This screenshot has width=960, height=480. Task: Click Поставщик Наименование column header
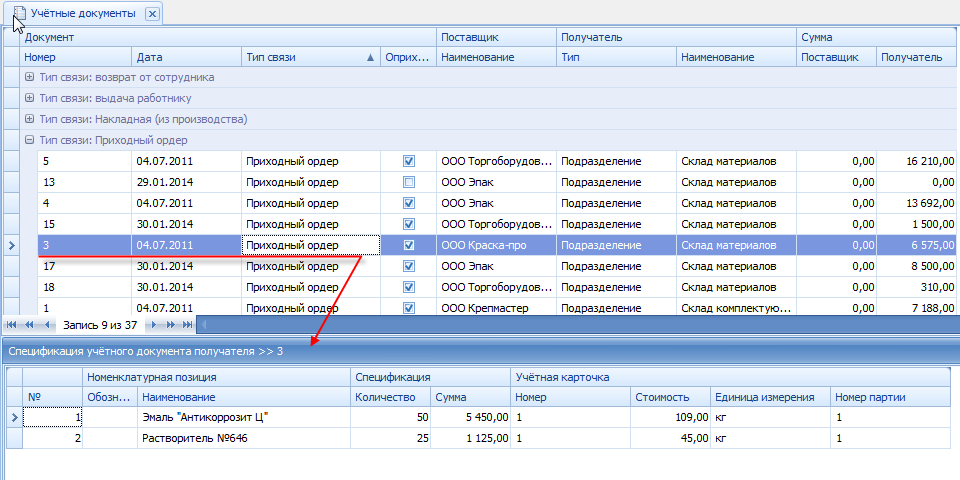tap(496, 58)
